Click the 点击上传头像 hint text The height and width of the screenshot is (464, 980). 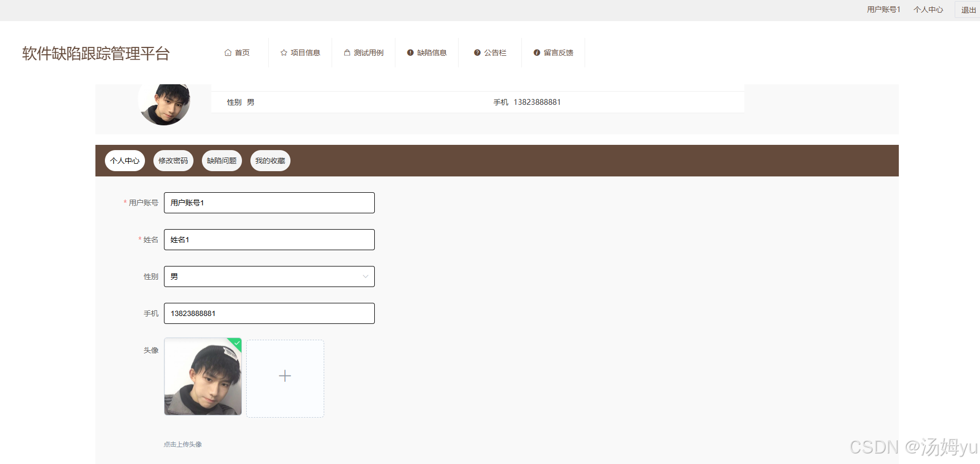pyautogui.click(x=183, y=445)
